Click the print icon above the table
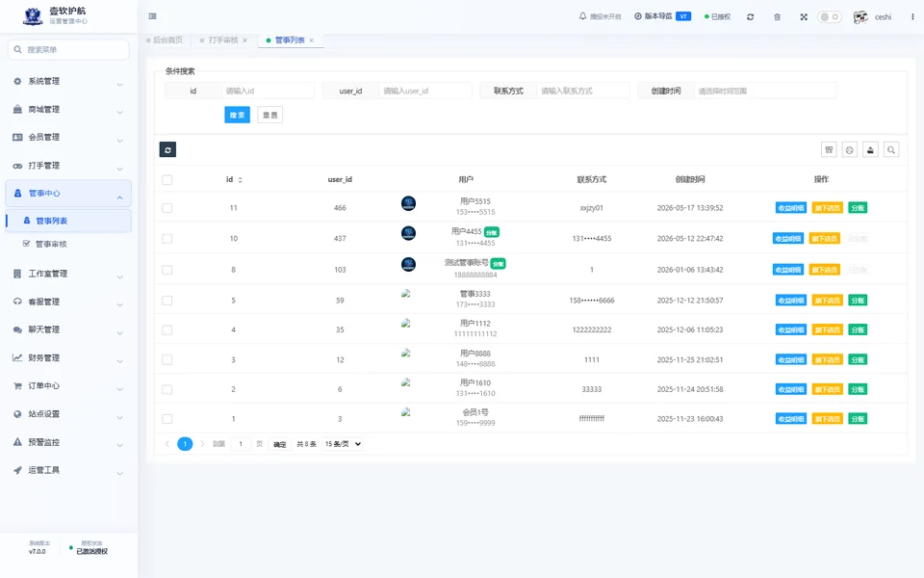Screen dimensions: 924x578 point(850,150)
